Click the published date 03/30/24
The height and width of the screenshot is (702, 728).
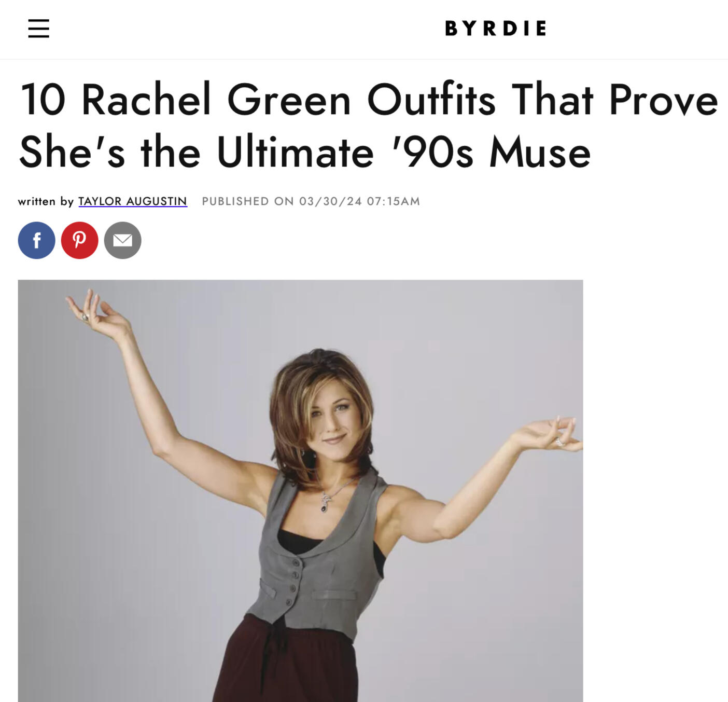point(330,201)
